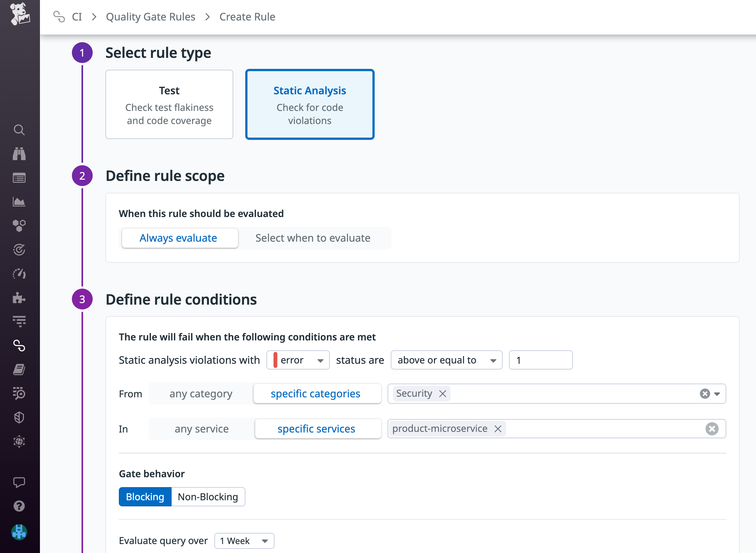This screenshot has width=756, height=553.
Task: Open the error severity dropdown
Action: tap(297, 360)
